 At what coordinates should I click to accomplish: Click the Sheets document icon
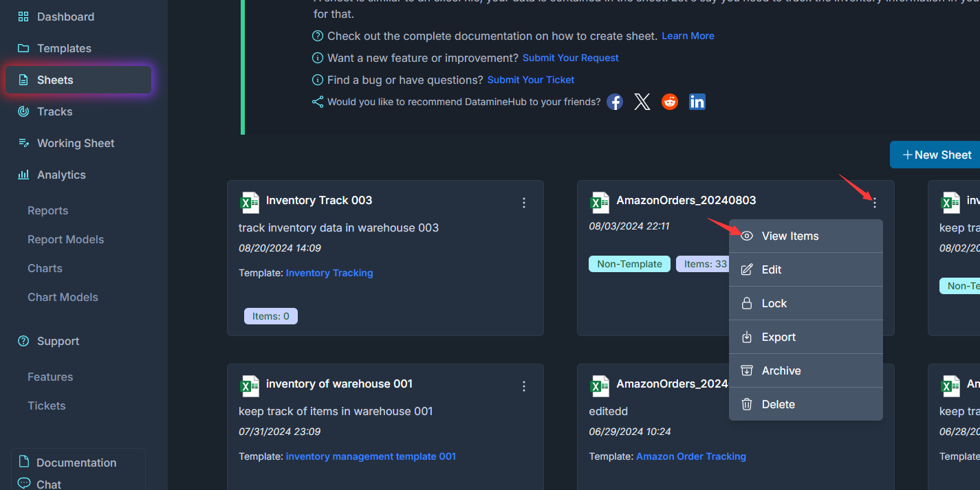[x=23, y=80]
